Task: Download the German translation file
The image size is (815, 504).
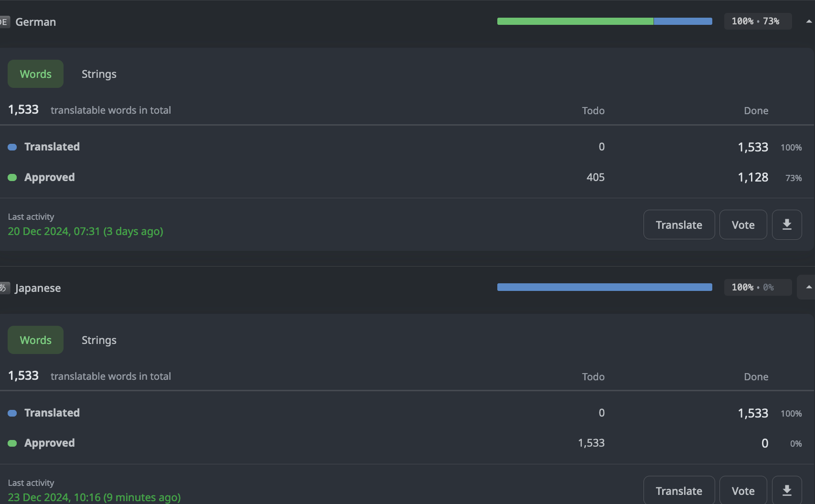Action: [786, 225]
